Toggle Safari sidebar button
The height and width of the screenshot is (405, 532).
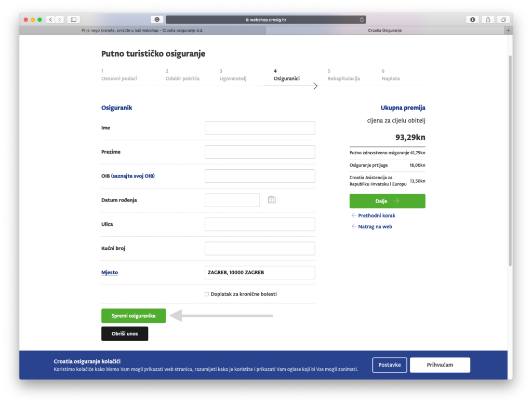click(x=73, y=20)
